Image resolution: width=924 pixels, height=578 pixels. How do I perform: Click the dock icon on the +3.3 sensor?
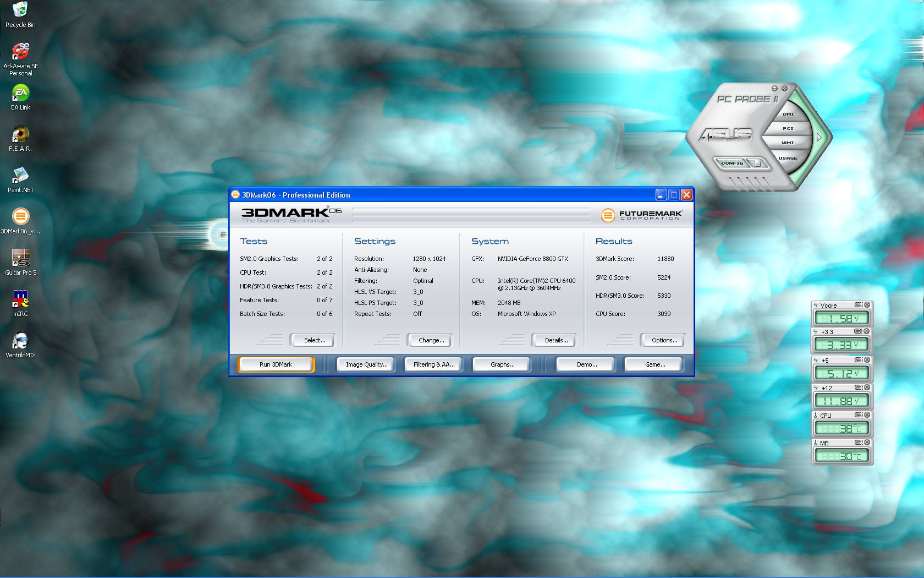click(858, 331)
